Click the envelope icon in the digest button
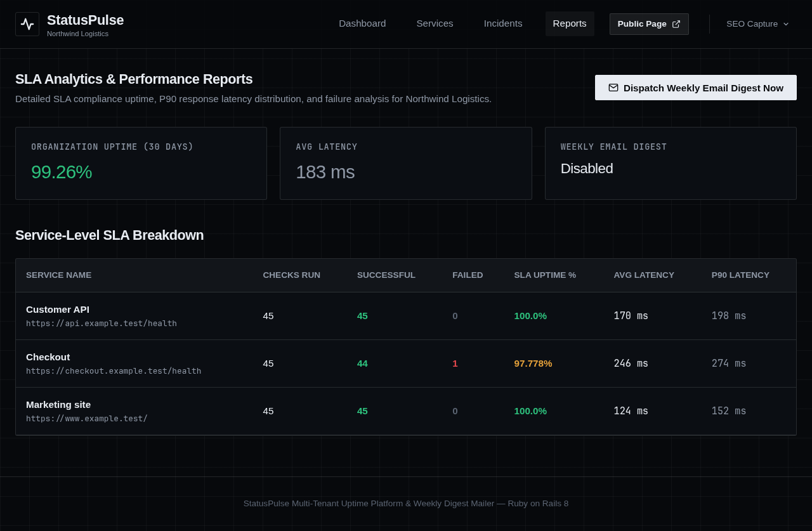The width and height of the screenshot is (812, 531). [613, 88]
